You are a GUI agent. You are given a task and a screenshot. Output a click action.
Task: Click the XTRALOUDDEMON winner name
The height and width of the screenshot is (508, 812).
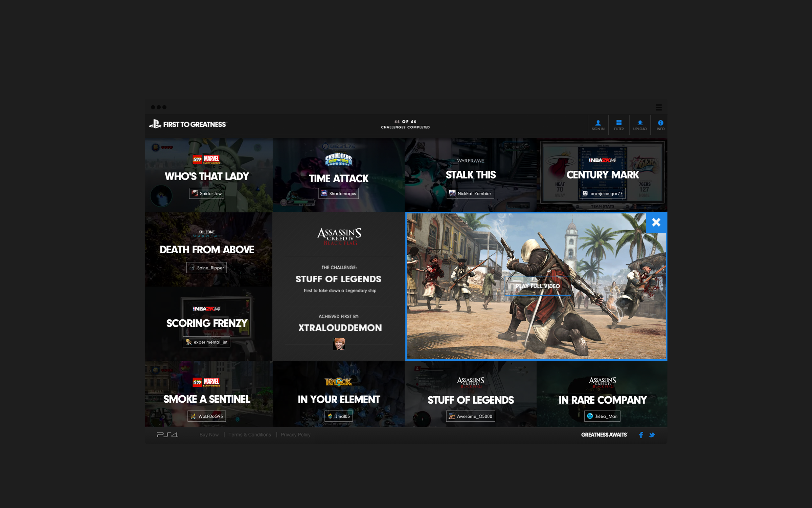tap(340, 328)
